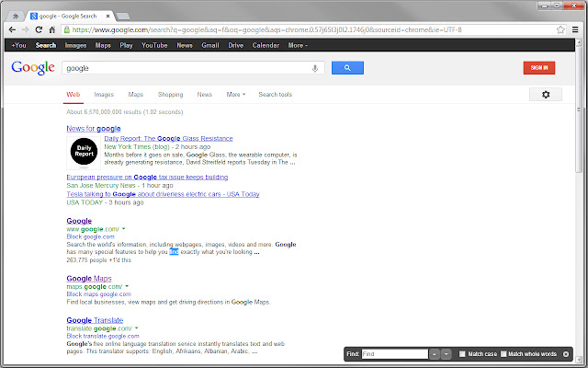Select Images in the black navigation bar
Viewport: 588px width, 368px height.
tap(75, 45)
